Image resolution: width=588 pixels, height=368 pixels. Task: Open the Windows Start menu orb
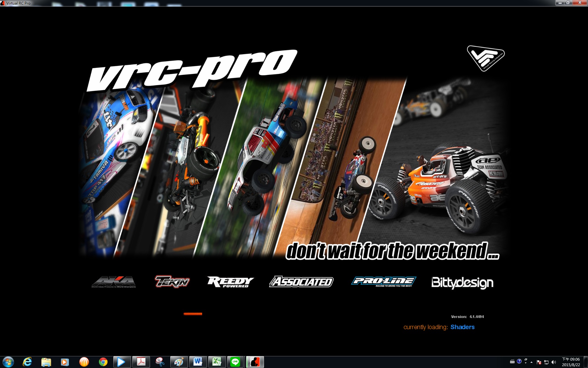point(8,362)
